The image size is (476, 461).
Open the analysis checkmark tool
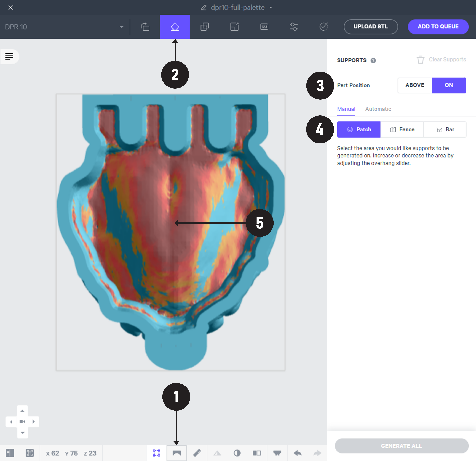click(x=324, y=27)
